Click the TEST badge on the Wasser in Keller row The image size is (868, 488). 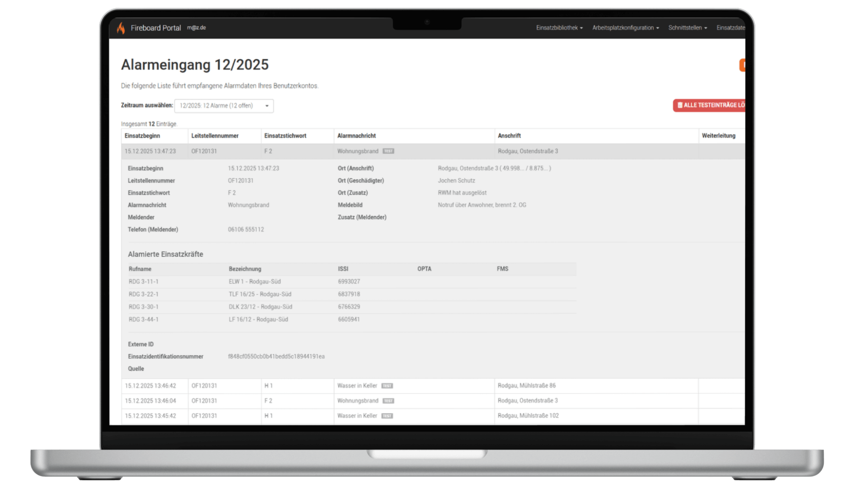click(387, 385)
